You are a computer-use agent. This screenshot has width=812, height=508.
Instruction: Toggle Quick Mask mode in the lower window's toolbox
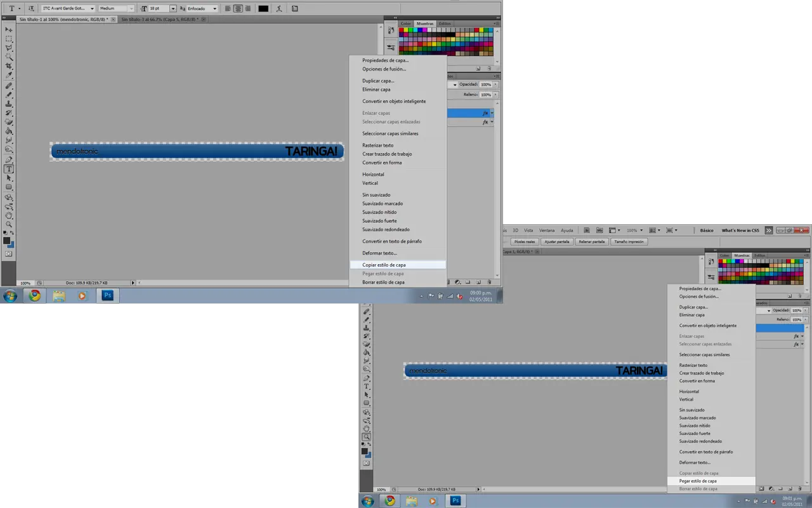(x=367, y=464)
